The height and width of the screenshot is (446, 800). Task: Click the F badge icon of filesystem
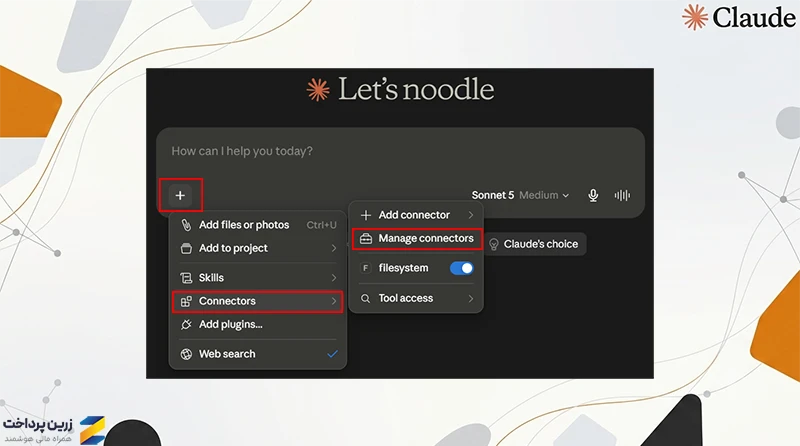point(365,268)
